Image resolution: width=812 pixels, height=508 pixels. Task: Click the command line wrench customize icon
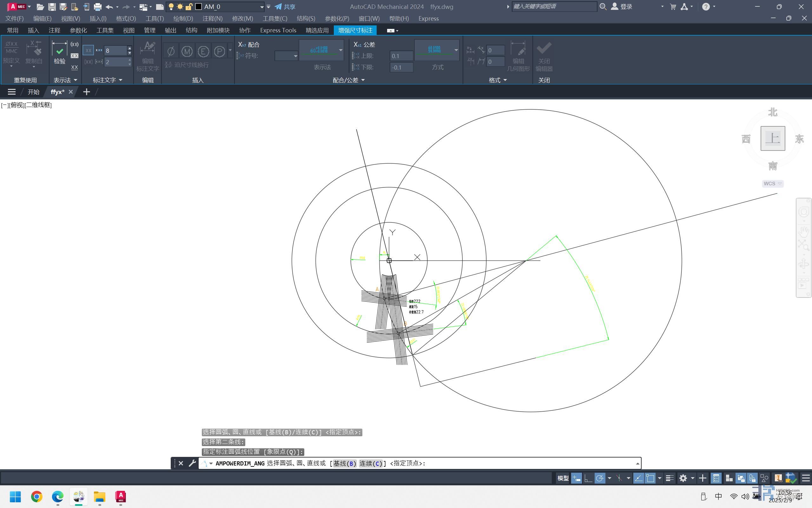tap(192, 463)
